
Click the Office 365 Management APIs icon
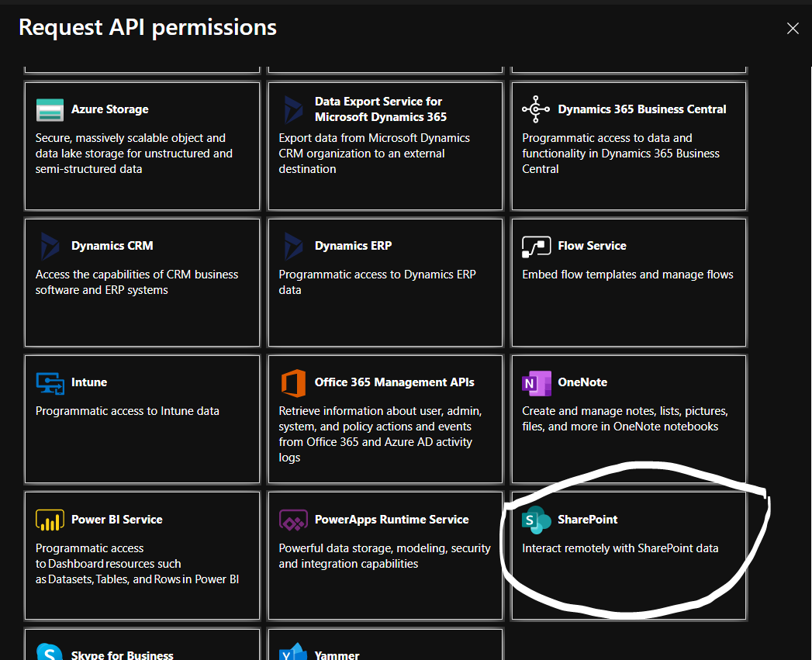coord(293,383)
